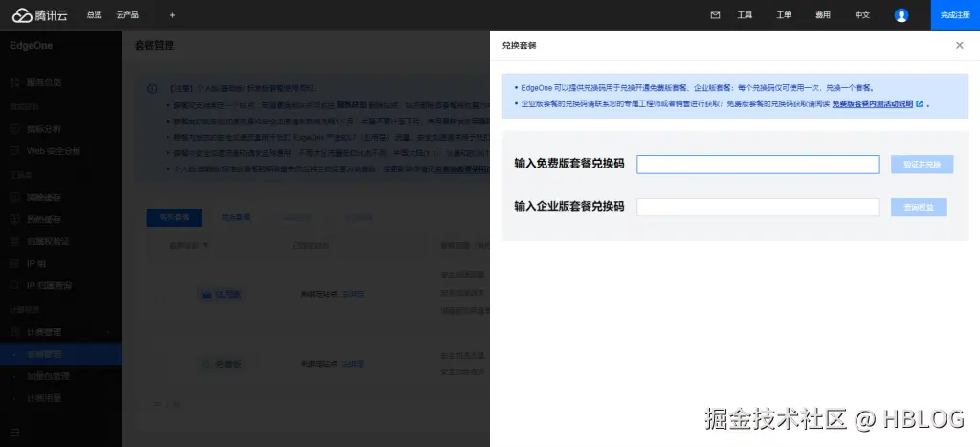Screen dimensions: 980x447
Task: Open 工单 menu in top bar
Action: [x=784, y=15]
